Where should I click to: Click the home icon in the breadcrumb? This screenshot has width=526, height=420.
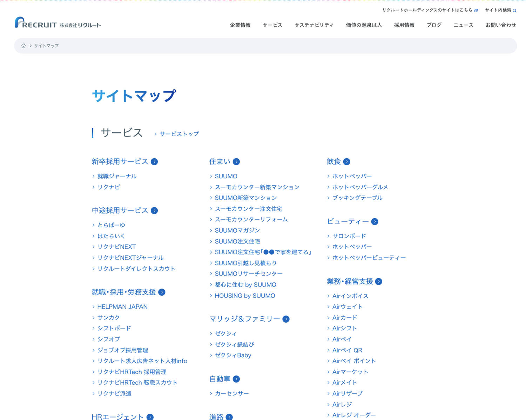[x=23, y=46]
